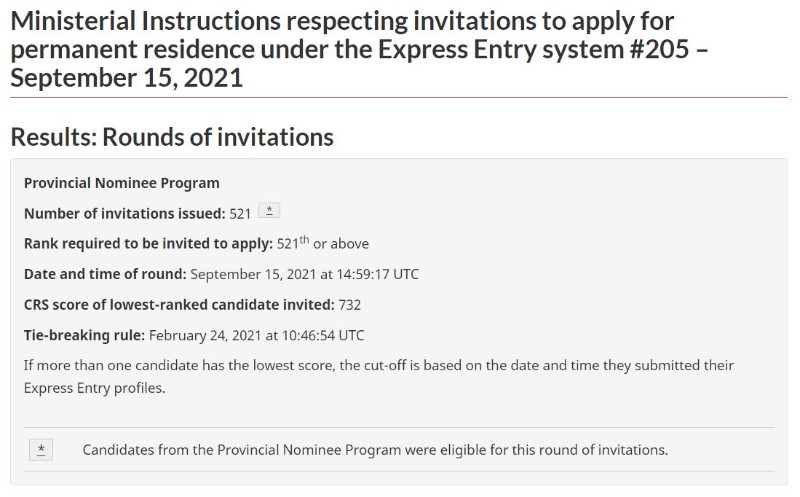Viewport: 800px width, 497px height.
Task: Click the 'th' superscript after rank 521
Action: (304, 239)
